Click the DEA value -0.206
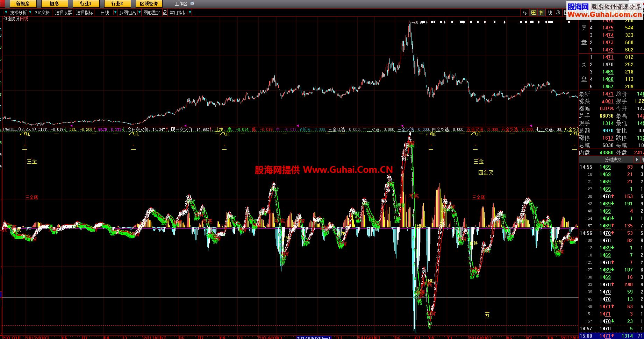The image size is (644, 339). (x=86, y=129)
